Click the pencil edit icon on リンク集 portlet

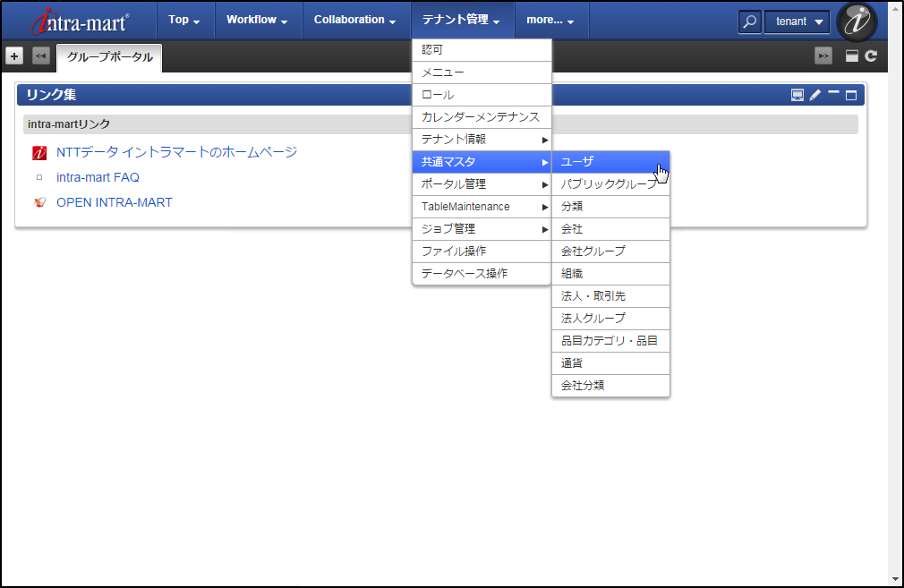pos(814,95)
